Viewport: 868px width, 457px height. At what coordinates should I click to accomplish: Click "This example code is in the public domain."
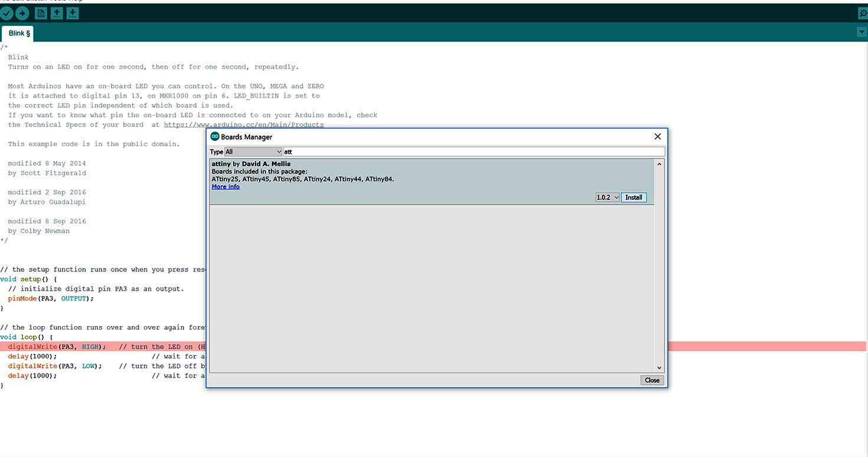click(x=94, y=144)
